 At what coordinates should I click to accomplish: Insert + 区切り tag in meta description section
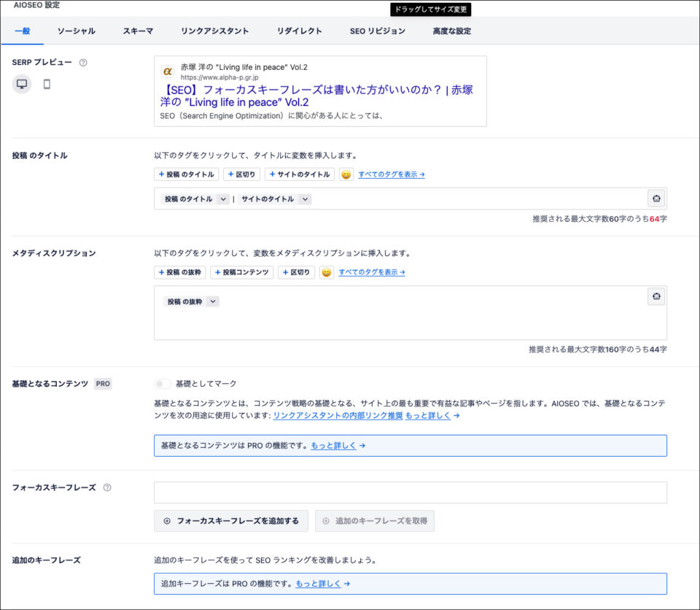point(297,272)
